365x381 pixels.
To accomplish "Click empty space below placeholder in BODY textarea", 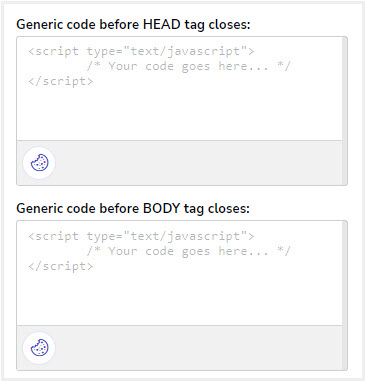I will 179,300.
